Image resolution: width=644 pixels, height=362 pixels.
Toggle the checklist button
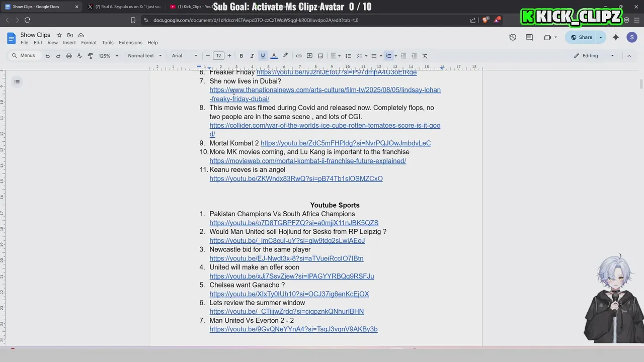click(x=359, y=56)
